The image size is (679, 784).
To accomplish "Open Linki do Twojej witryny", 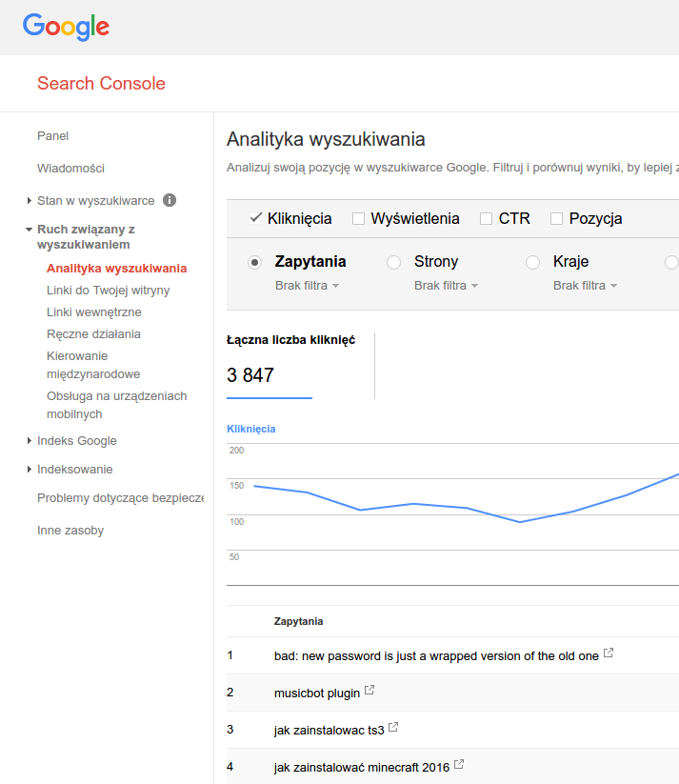I will pos(108,290).
